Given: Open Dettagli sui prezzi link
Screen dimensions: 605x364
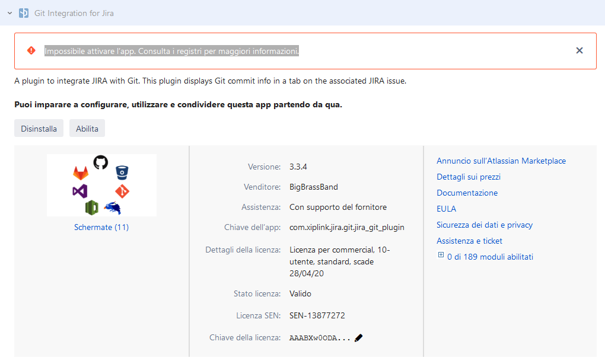Looking at the screenshot, I should (469, 177).
